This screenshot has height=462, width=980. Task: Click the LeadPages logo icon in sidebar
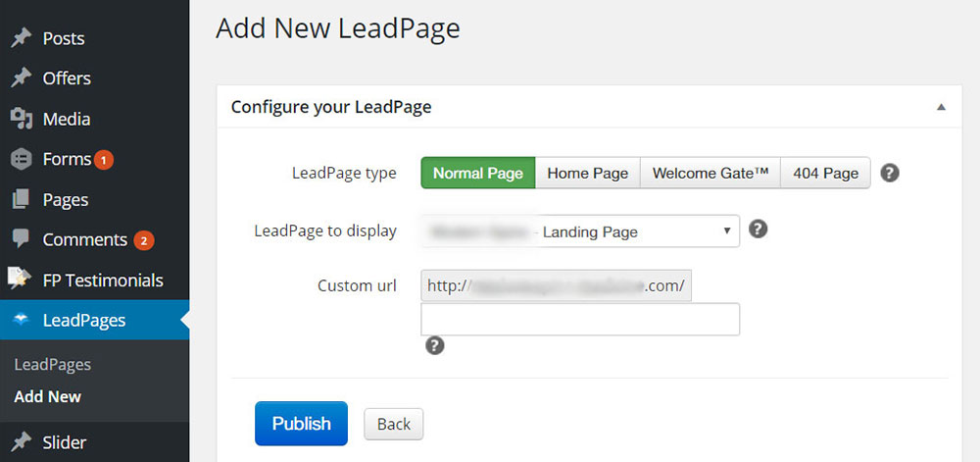22,320
